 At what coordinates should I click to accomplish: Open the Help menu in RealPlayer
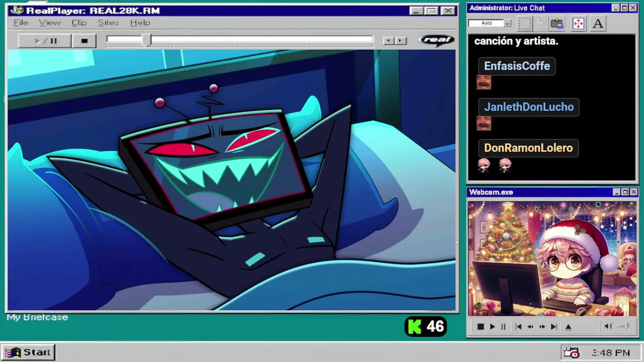(140, 23)
